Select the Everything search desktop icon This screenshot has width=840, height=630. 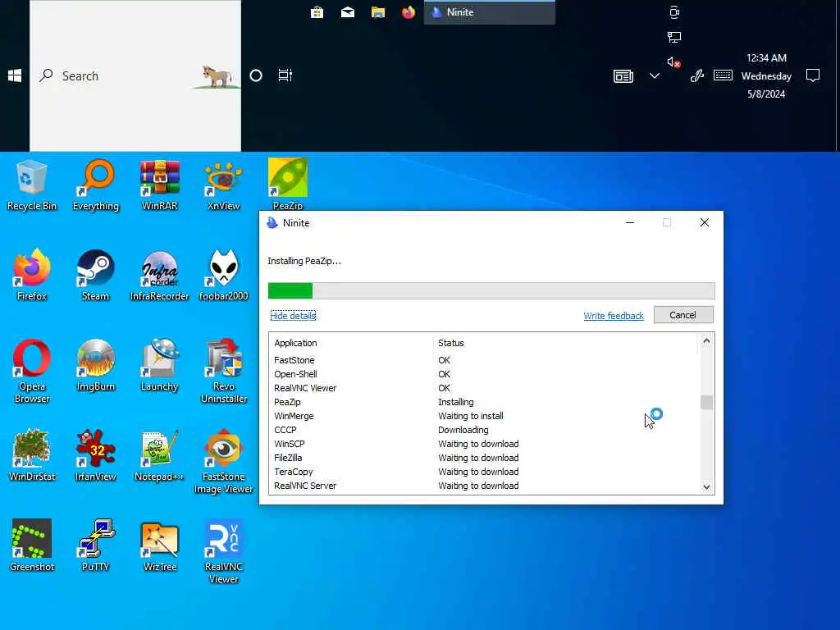pyautogui.click(x=95, y=185)
